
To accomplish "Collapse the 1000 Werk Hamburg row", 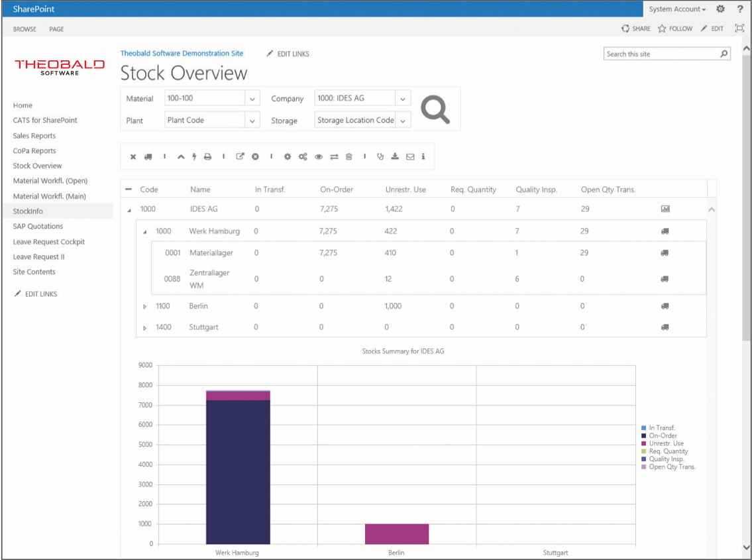I will pos(145,232).
